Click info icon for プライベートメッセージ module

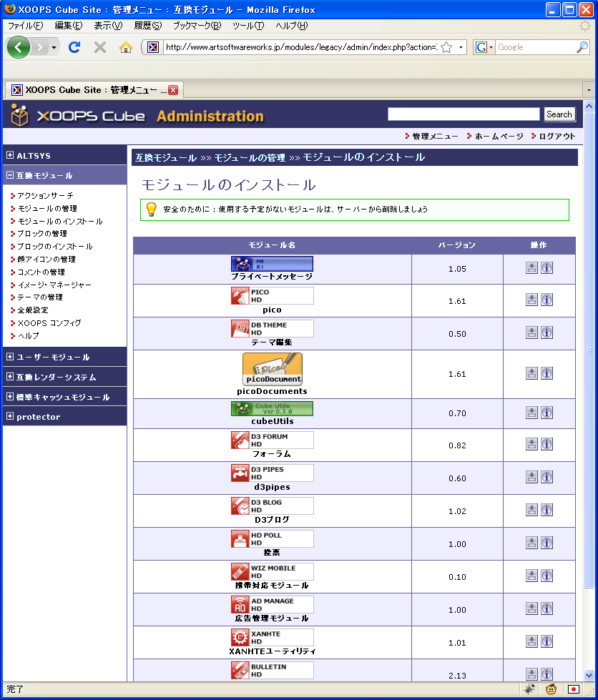click(x=546, y=268)
